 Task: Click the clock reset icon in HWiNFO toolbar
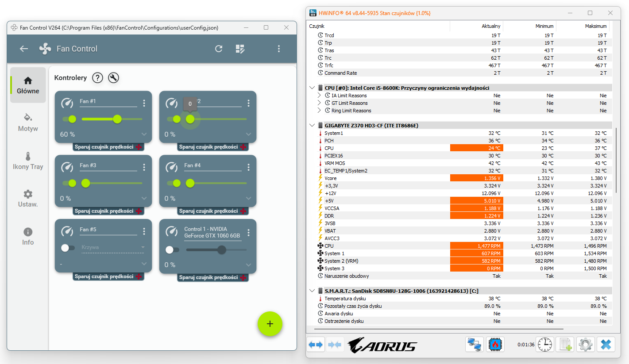(x=545, y=345)
